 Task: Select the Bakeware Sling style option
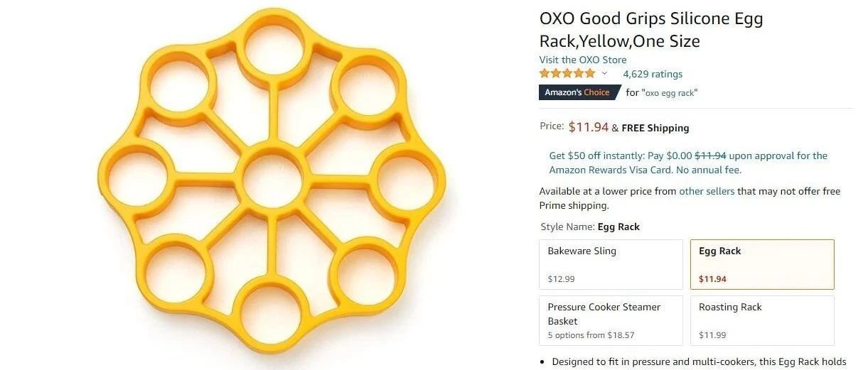611,264
